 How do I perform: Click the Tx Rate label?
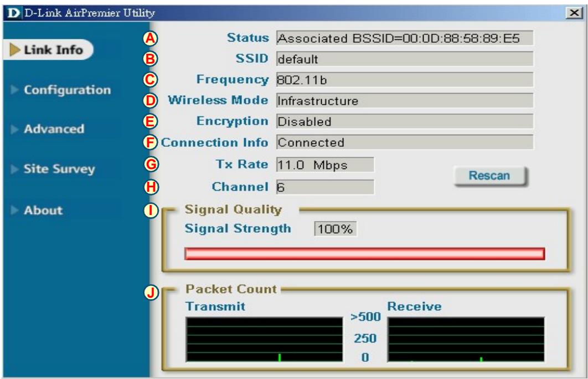pyautogui.click(x=242, y=165)
